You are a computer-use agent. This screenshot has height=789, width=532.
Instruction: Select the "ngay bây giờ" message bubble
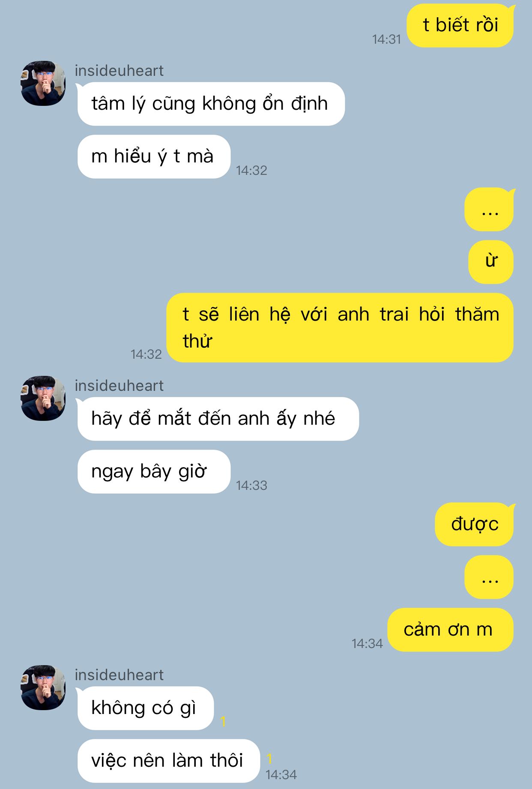pos(154,471)
